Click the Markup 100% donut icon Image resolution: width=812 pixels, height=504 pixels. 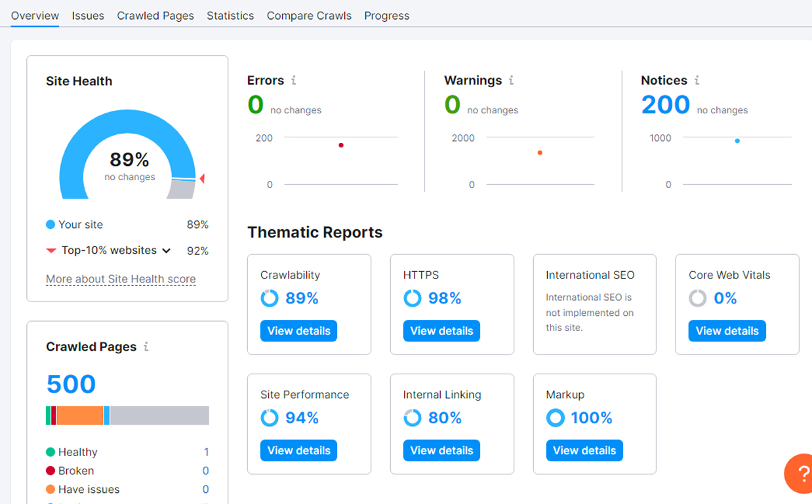(556, 418)
